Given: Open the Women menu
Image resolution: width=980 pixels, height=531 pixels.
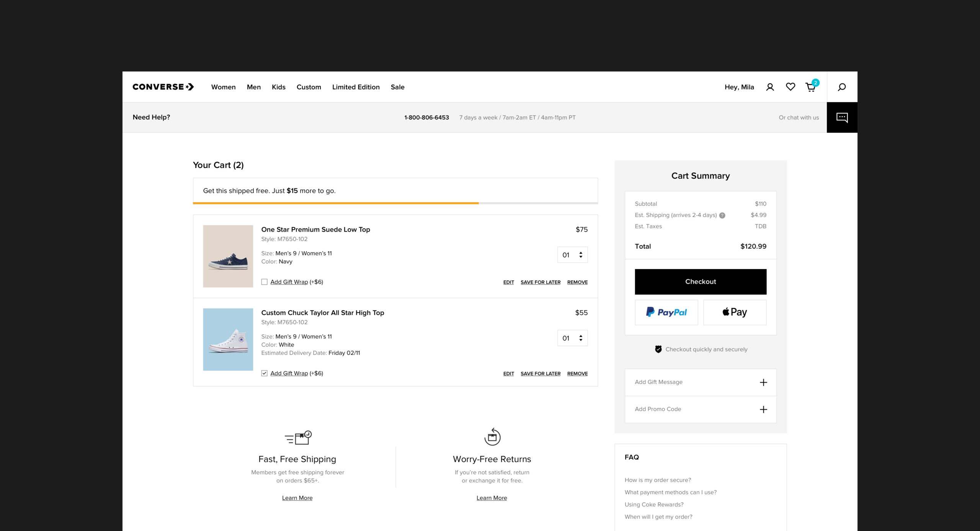Looking at the screenshot, I should pos(224,87).
